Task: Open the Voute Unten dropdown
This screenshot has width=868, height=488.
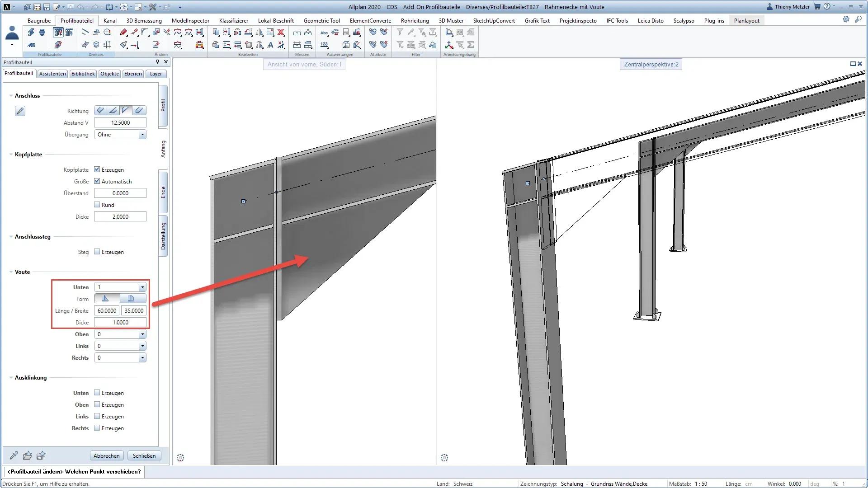Action: click(142, 287)
